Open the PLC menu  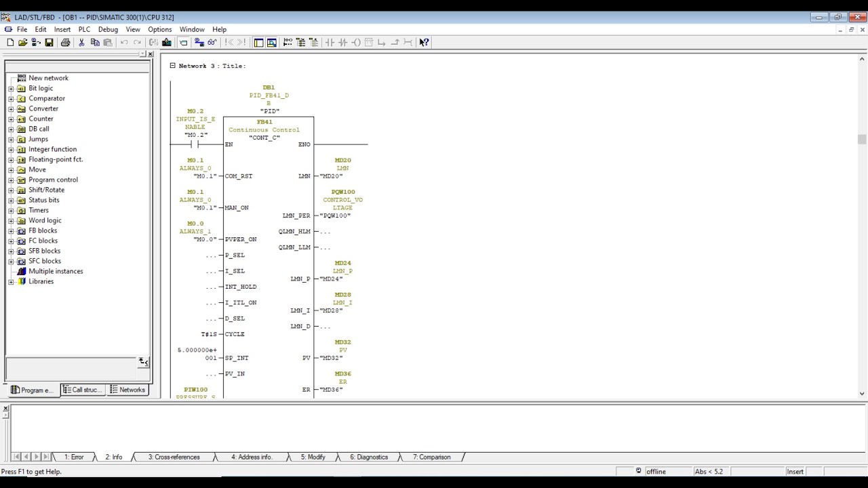(84, 29)
